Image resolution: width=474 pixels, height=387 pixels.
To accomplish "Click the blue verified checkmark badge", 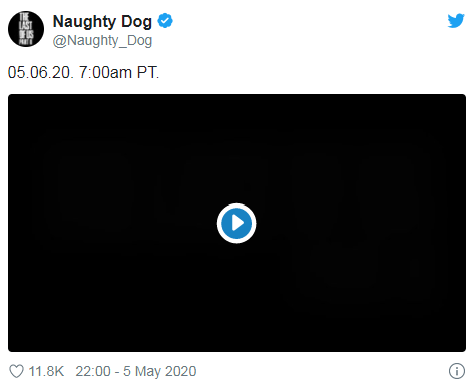I will click(x=165, y=21).
